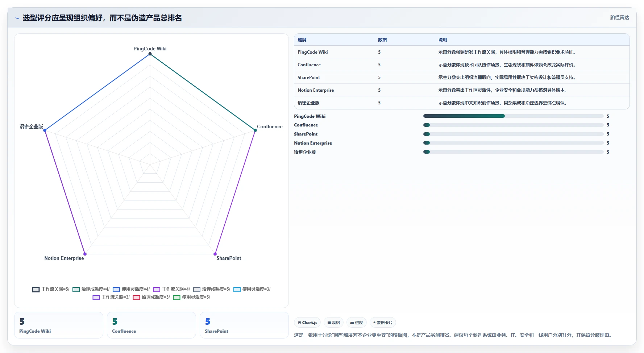Click the 语雀企业版 axis label on radar
The width and height of the screenshot is (644, 353).
(x=31, y=126)
